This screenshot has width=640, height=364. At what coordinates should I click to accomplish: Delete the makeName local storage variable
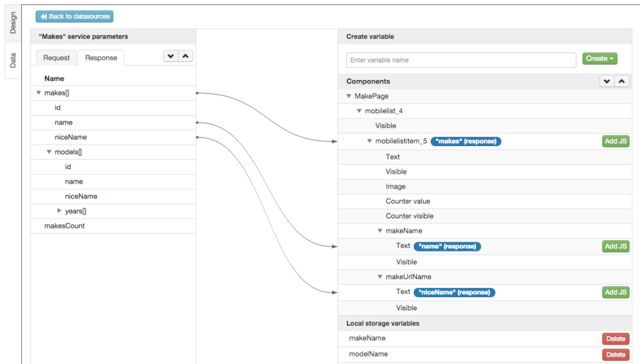pyautogui.click(x=616, y=339)
